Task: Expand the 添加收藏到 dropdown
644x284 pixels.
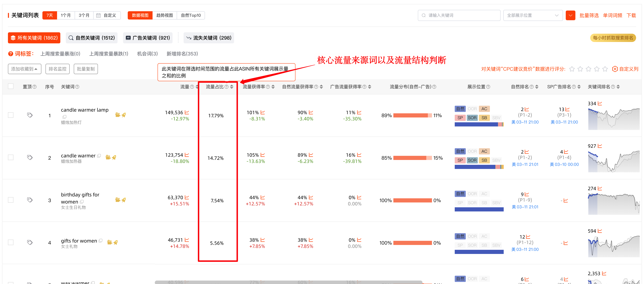Action: click(24, 69)
